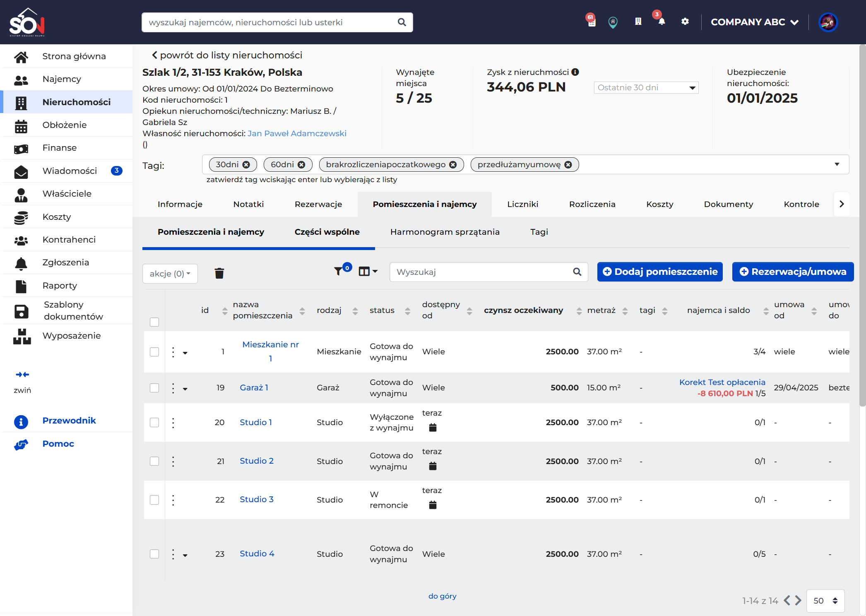Viewport: 866px width, 616px height.
Task: Click the building icon in header
Action: point(638,22)
